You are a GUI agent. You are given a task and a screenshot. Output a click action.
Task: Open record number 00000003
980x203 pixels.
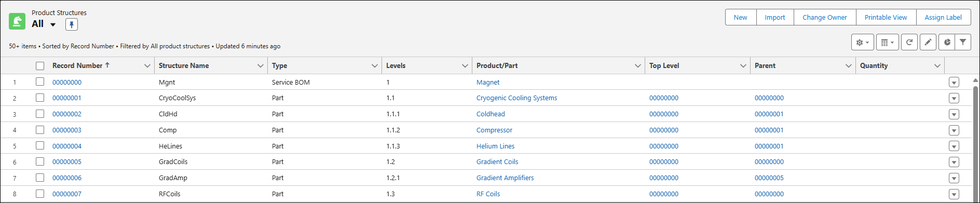(67, 130)
